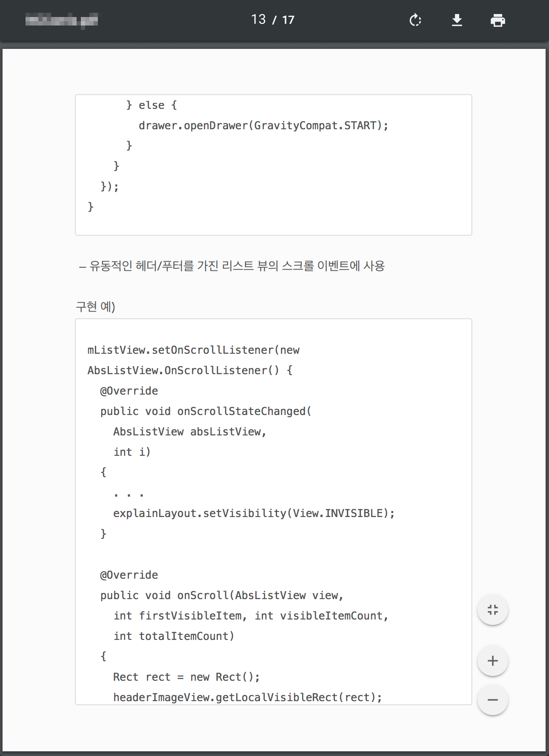Viewport: 549px width, 756px height.
Task: Click the '});' closing code line
Action: pyautogui.click(x=109, y=186)
